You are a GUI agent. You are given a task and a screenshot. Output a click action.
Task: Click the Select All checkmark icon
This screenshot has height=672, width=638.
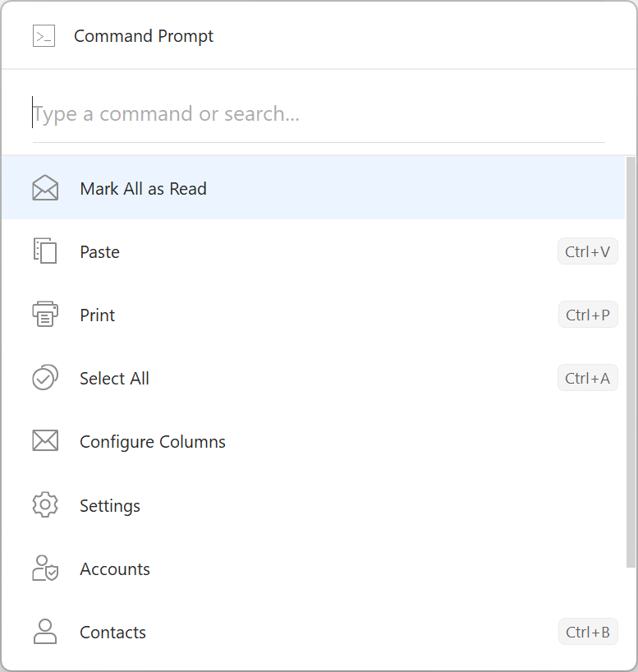tap(45, 378)
